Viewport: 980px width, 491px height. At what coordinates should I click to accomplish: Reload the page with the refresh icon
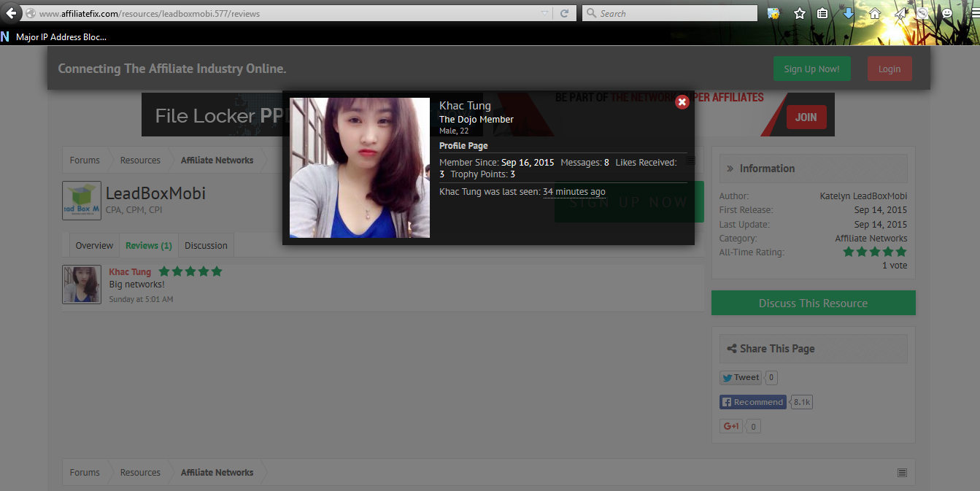click(564, 13)
